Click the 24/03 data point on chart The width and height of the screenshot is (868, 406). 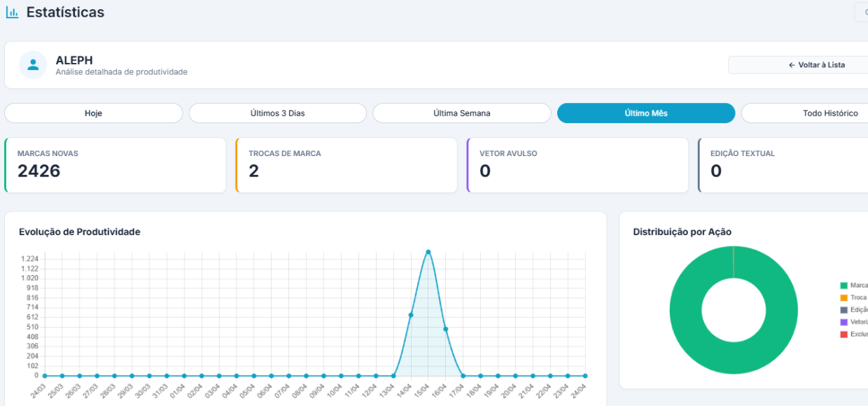click(45, 376)
